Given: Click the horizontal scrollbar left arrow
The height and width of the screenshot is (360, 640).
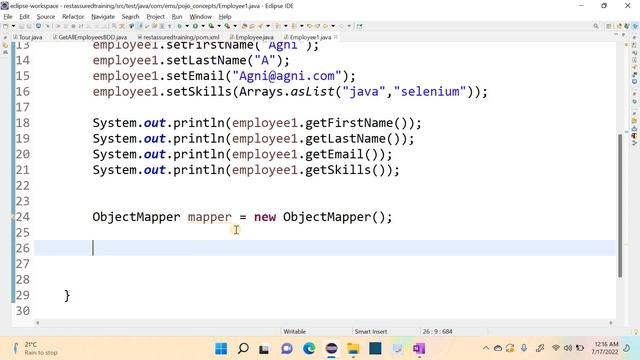Looking at the screenshot, I should click(x=38, y=323).
